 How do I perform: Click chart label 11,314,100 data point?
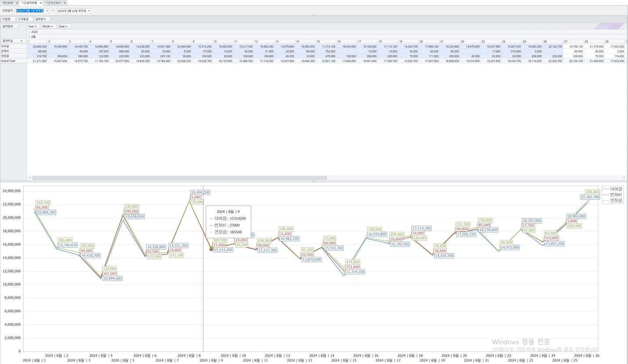pyautogui.click(x=355, y=272)
